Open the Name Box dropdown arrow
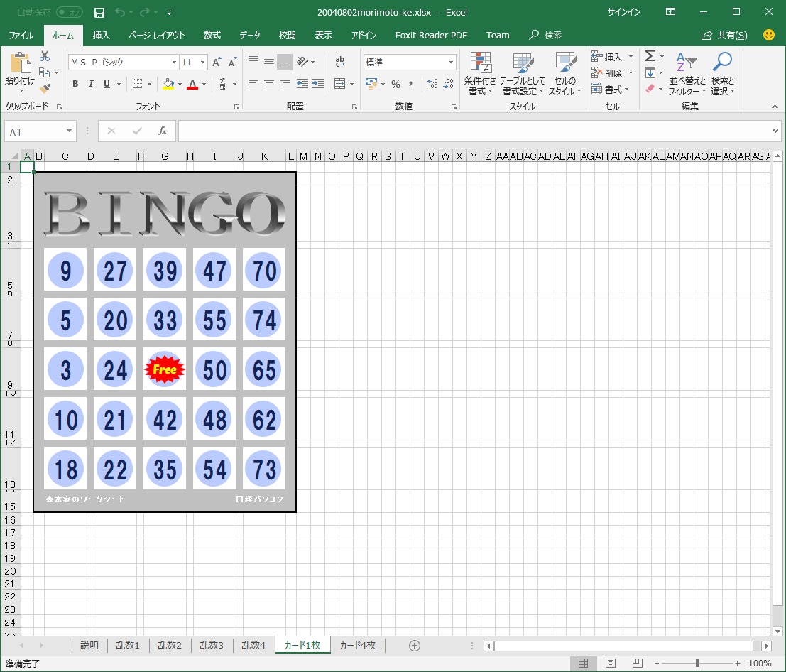The width and height of the screenshot is (786, 672). pyautogui.click(x=69, y=131)
